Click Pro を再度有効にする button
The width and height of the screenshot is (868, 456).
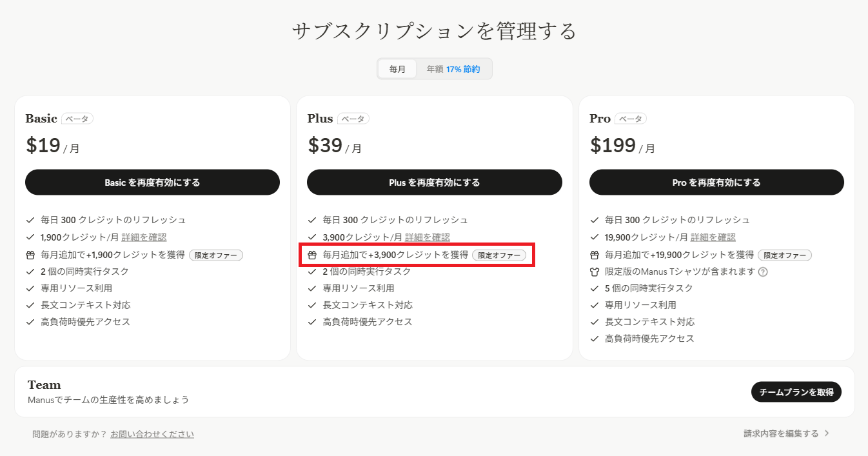click(716, 183)
